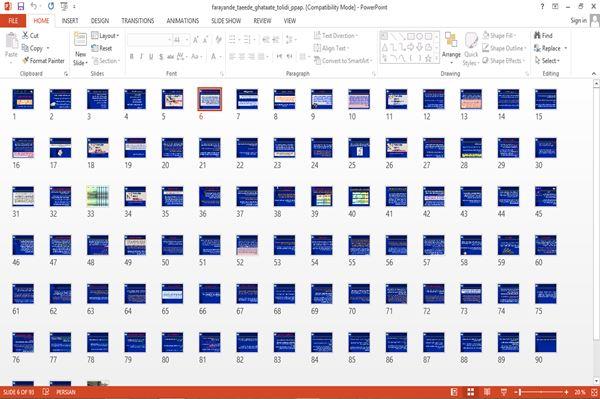Viewport: 600px width, 399px height.
Task: Click the 20% zoom level
Action: click(579, 392)
